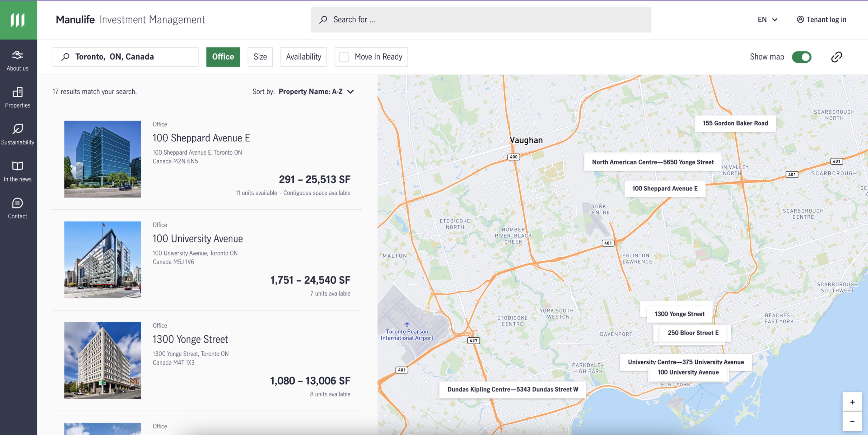Click '291 – 25,513 SF' size text

click(314, 179)
